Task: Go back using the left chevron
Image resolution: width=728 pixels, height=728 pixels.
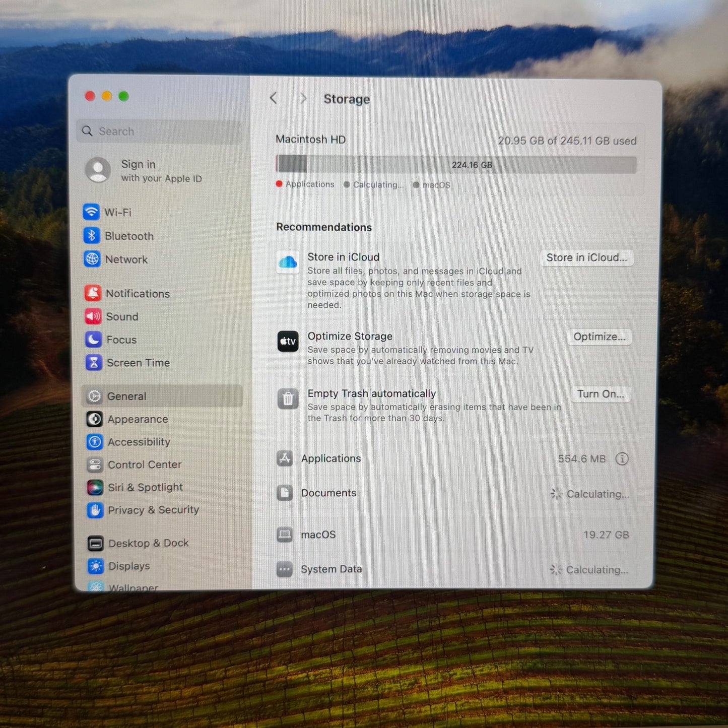Action: 274,98
